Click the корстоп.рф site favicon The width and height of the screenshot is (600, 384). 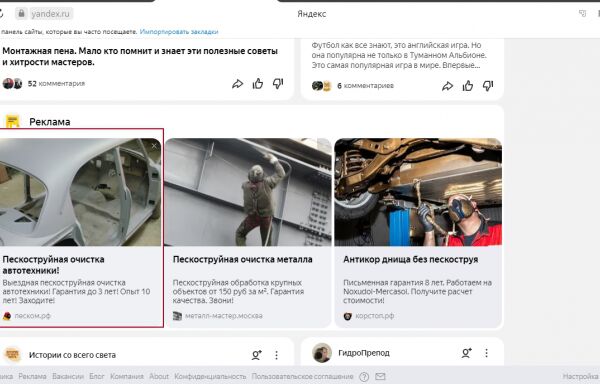pyautogui.click(x=347, y=316)
